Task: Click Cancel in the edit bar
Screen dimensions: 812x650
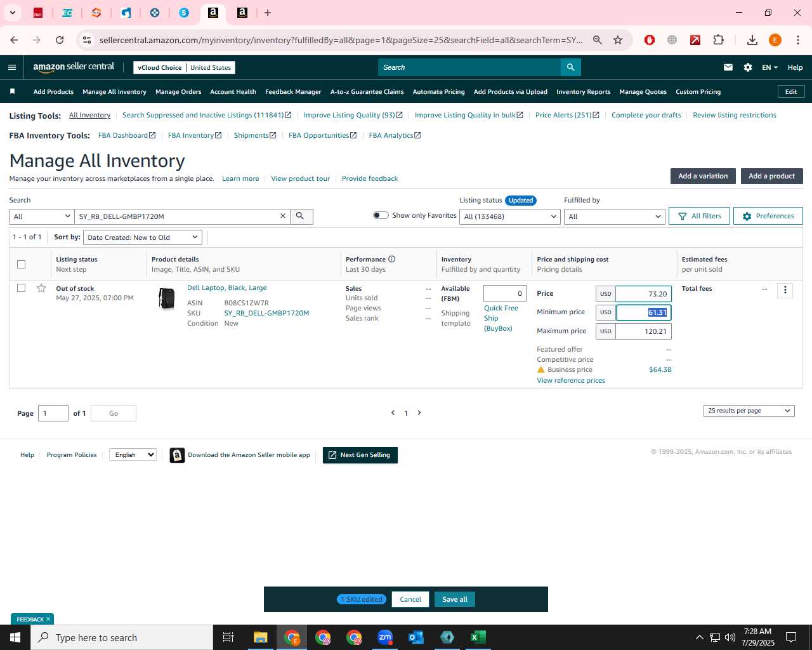Action: [410, 599]
